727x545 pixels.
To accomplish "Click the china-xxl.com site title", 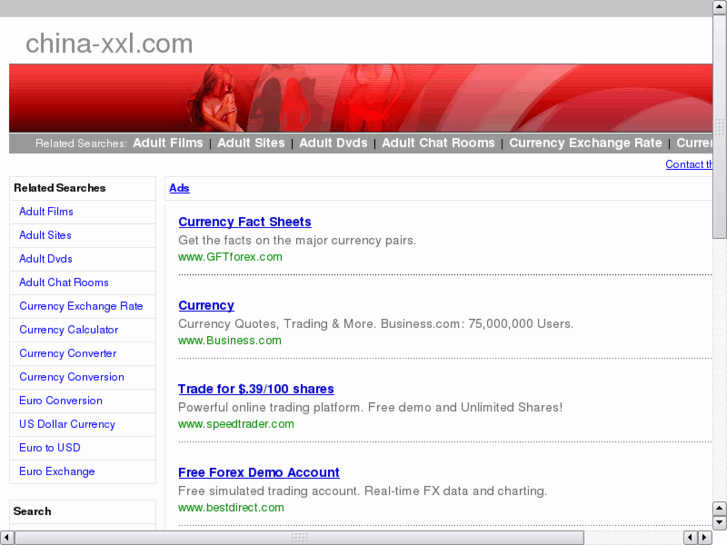I will (x=109, y=44).
